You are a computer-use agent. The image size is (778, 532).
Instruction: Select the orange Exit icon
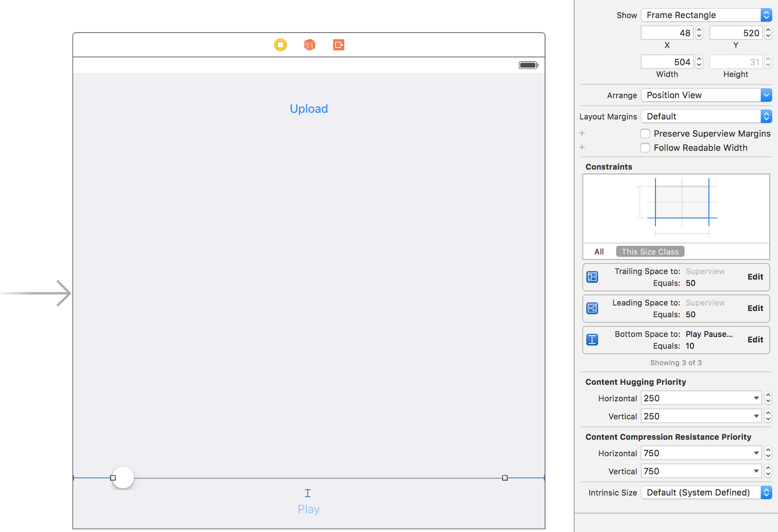[x=339, y=45]
